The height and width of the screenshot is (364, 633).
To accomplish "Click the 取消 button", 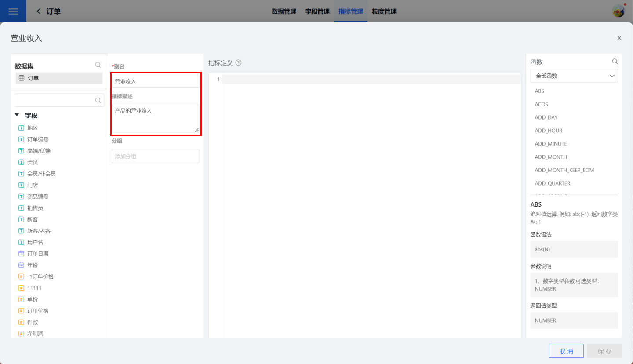I will (566, 351).
